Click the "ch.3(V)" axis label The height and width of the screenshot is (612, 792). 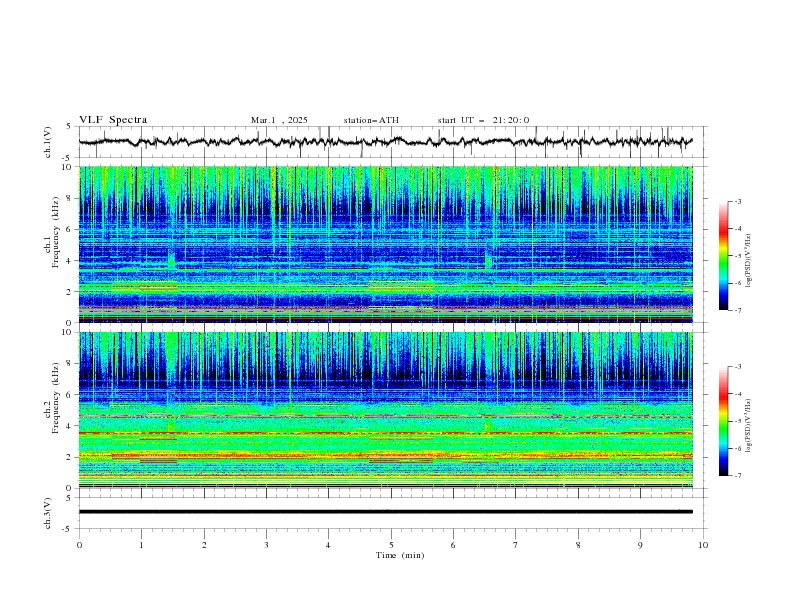tap(48, 513)
